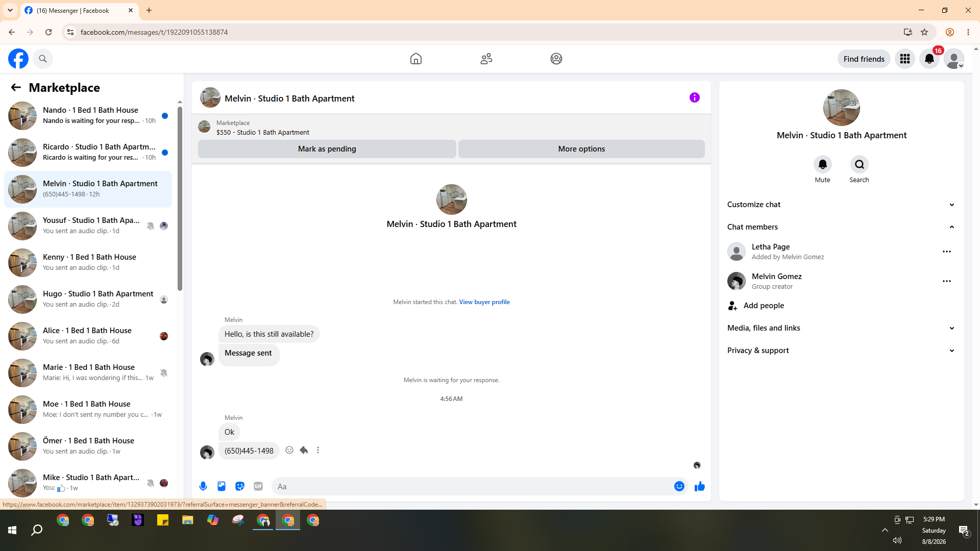Screen dimensions: 980x551
Task: Click the Letha Page member name
Action: 771,246
